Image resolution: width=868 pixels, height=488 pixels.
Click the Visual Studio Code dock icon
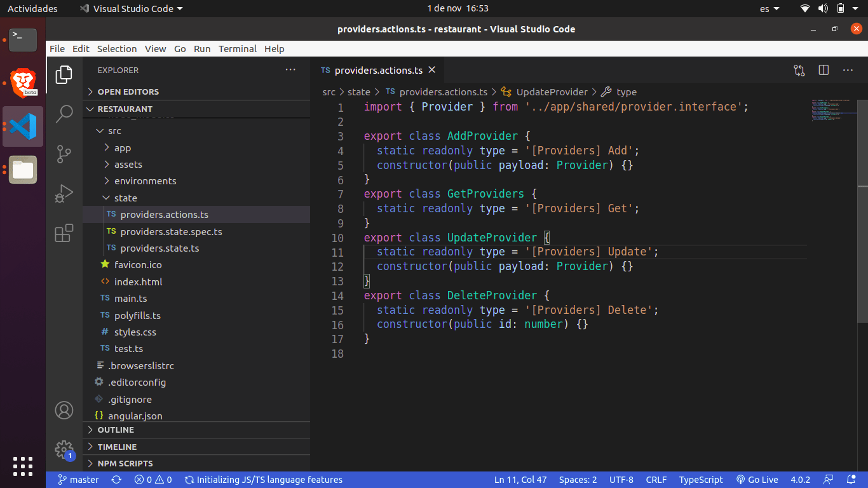click(23, 126)
